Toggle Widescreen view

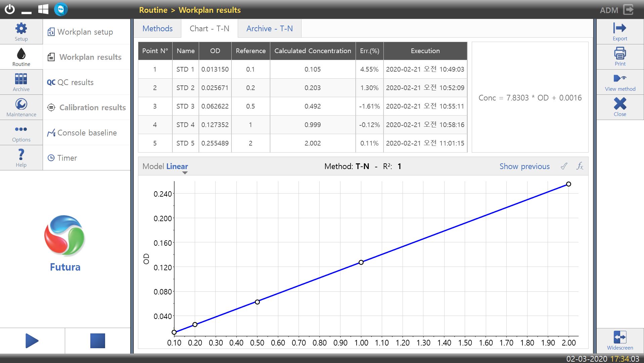620,340
